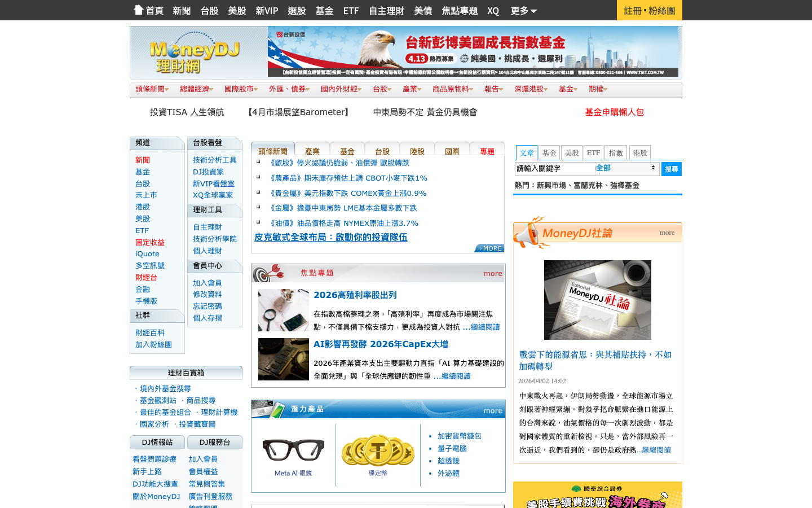The image size is (812, 508).
Task: Open the 穩定幣 gold coin product image
Action: pos(378,450)
